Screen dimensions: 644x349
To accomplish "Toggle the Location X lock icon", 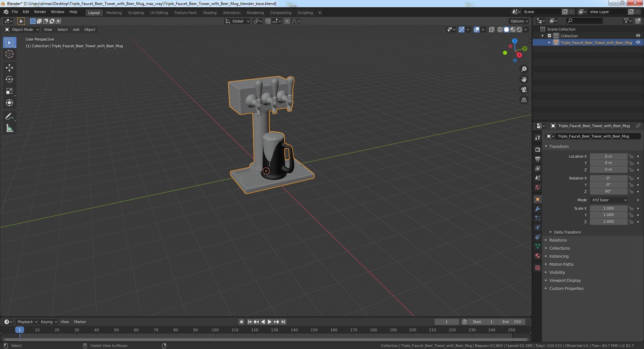I will (631, 156).
